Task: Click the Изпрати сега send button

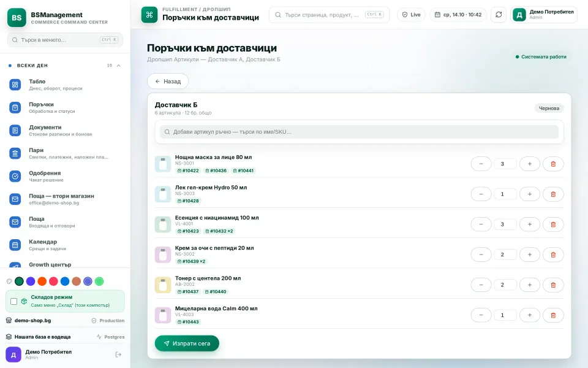Action: click(x=187, y=343)
